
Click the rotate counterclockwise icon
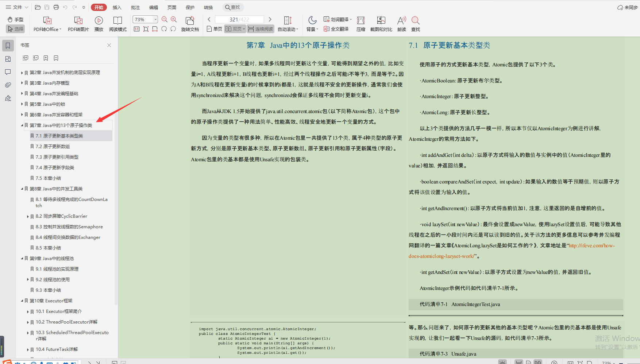point(173,29)
